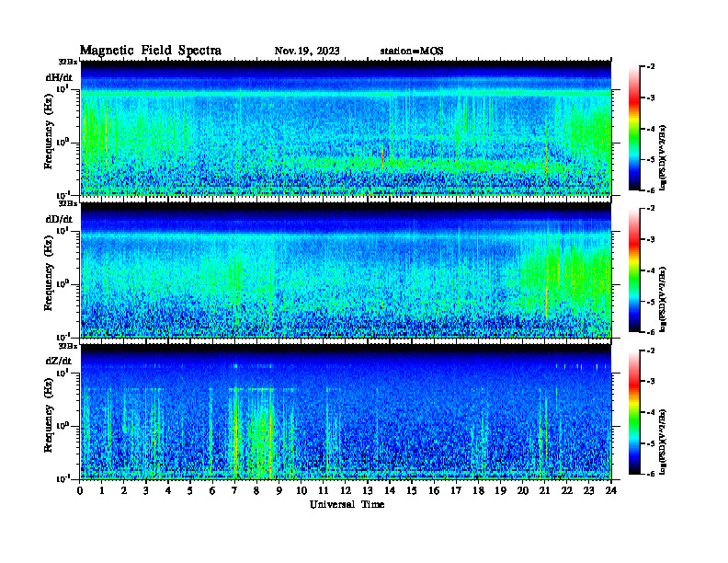
Task: Click the "-2" tick on the dH/dt color scale
Action: pos(651,67)
